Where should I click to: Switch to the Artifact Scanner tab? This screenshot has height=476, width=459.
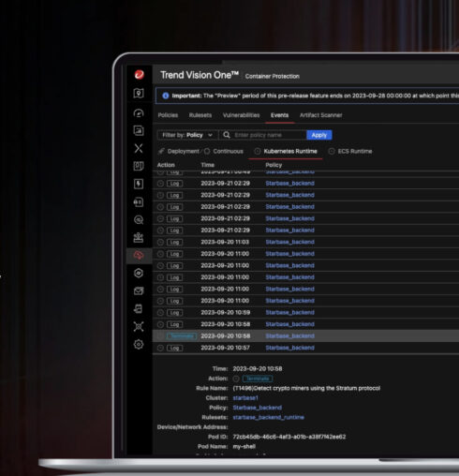[320, 115]
